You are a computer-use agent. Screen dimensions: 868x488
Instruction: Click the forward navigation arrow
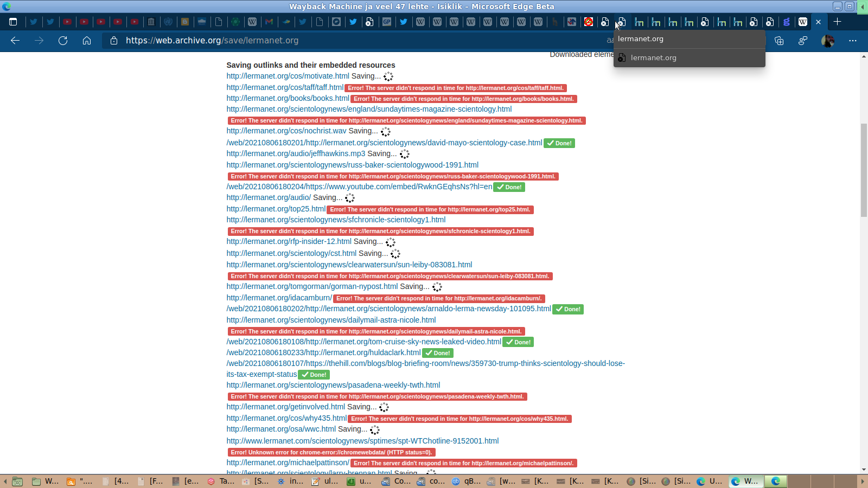pos(39,41)
